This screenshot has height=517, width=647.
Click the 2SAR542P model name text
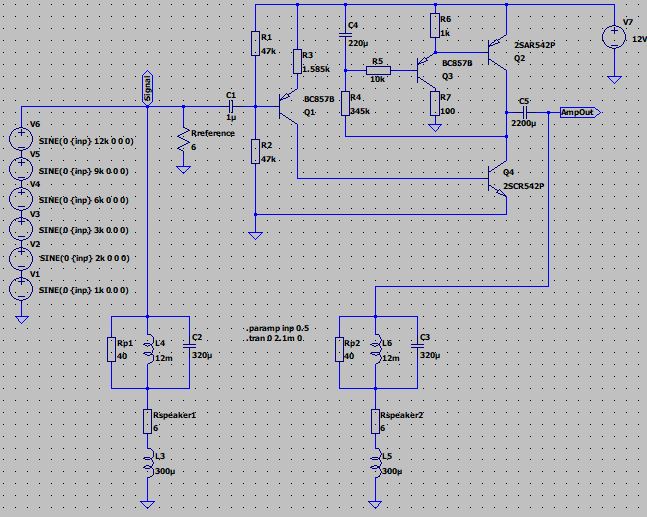[x=535, y=45]
